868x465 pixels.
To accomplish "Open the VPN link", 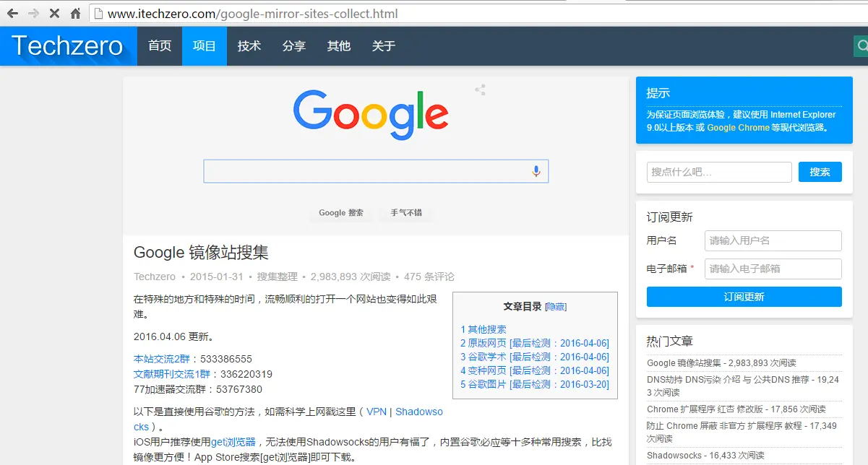I will coord(377,412).
